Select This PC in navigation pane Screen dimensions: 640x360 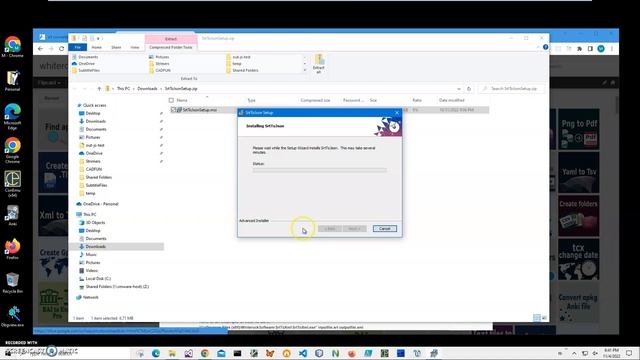point(89,214)
